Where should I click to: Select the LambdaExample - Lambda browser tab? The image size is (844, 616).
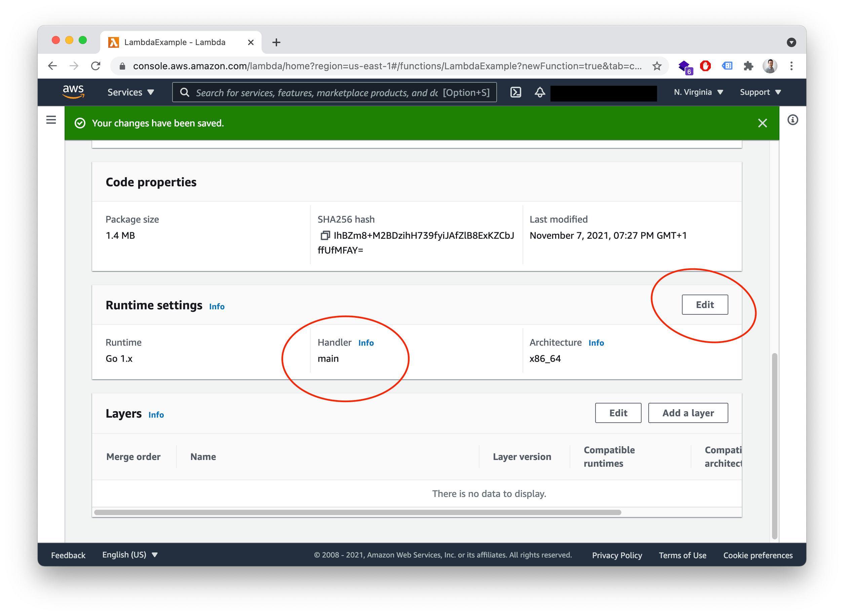[175, 42]
